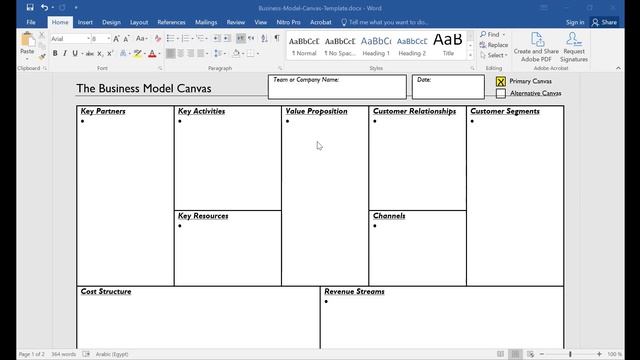Check the Alternative Canvas checkbox
640x360 pixels.
(501, 93)
